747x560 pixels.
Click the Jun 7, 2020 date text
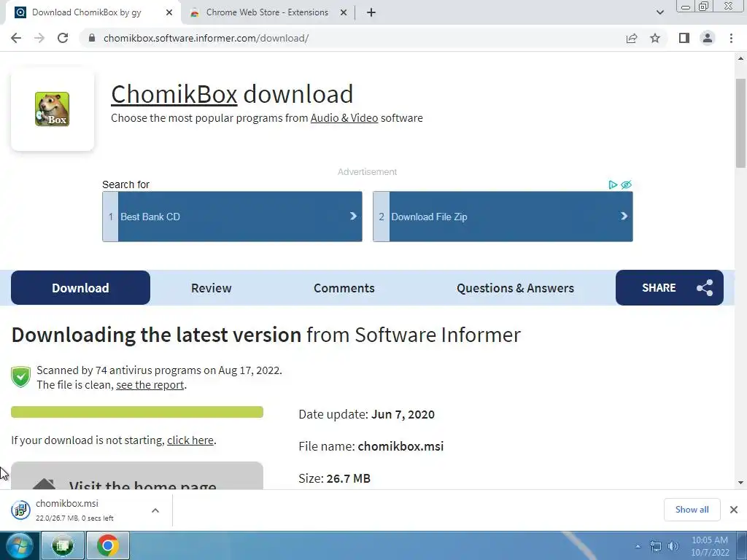403,414
